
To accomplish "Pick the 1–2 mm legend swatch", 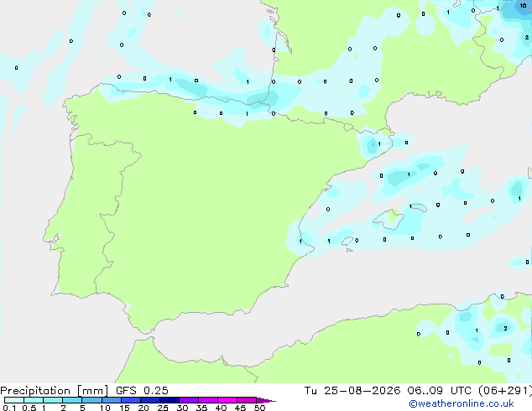I will pos(53,400).
